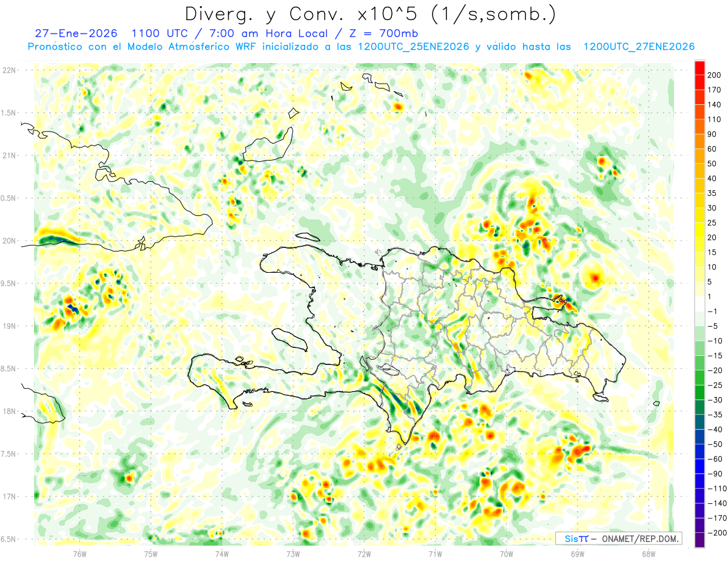Click the '70W' longitude label
728x562 pixels.
click(x=507, y=554)
